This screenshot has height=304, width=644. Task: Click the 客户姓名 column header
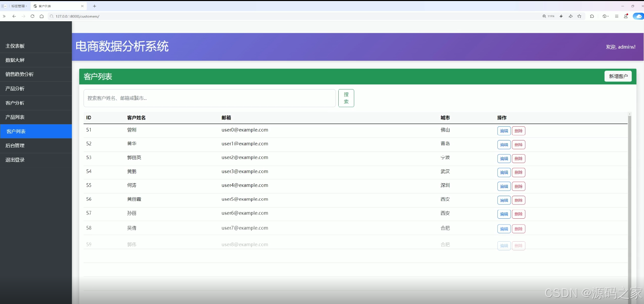pos(136,118)
